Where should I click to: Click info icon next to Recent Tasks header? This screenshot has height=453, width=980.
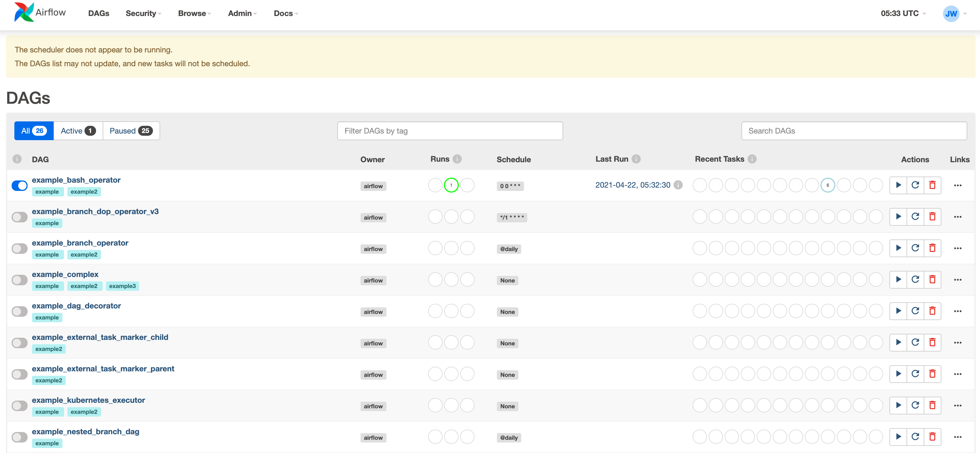click(x=752, y=159)
